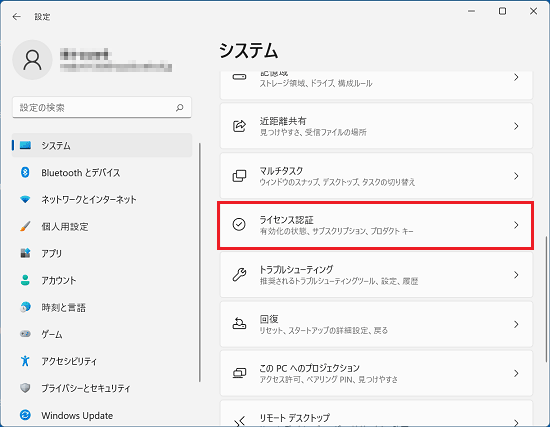Viewport: 550px width, 427px height.
Task: Expand 近距離共有 row chevron
Action: pos(516,126)
